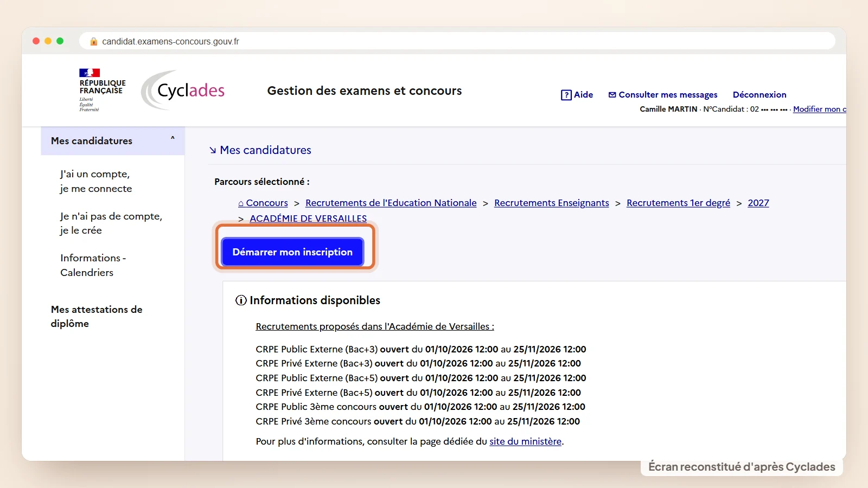Open Mes attestations de diplôme
868x488 pixels.
tap(97, 316)
